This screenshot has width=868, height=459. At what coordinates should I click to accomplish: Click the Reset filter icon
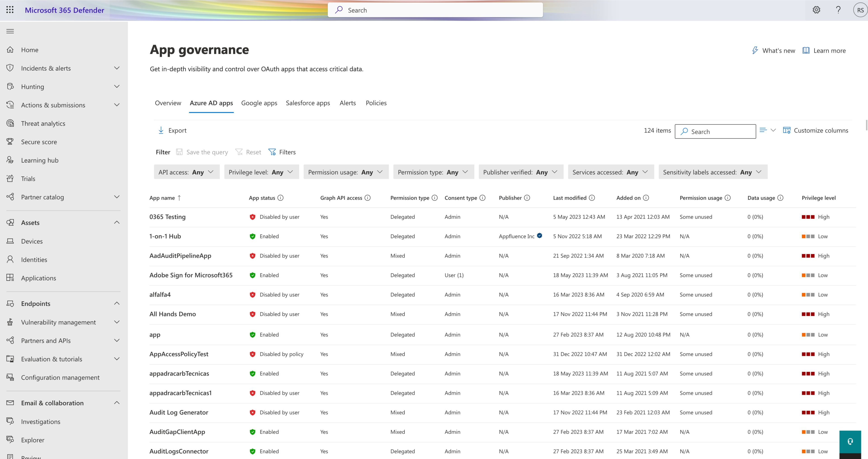point(239,152)
